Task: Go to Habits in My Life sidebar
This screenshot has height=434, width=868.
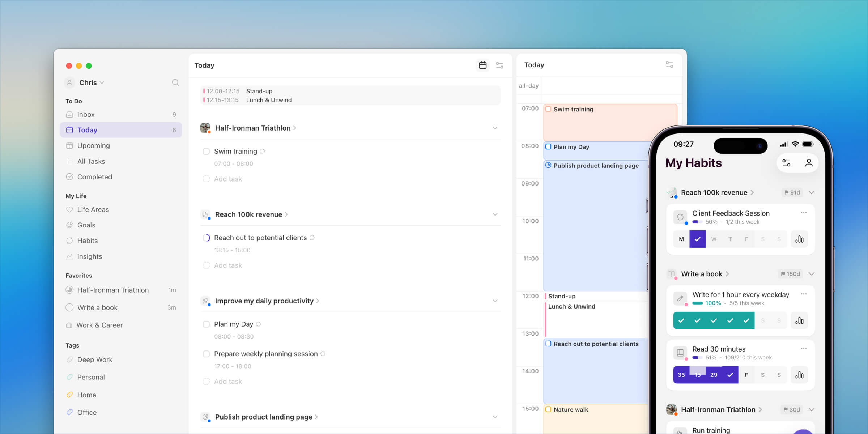Action: [x=87, y=241]
